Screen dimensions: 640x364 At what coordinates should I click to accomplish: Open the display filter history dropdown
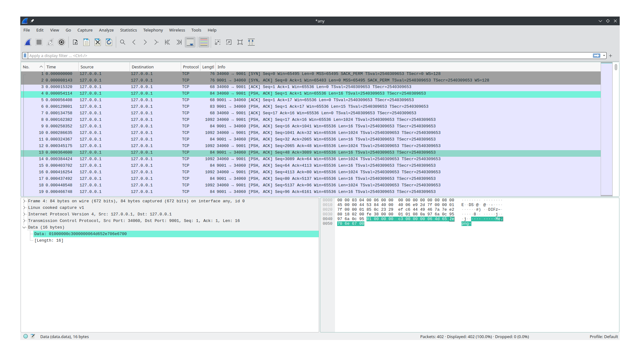point(604,56)
